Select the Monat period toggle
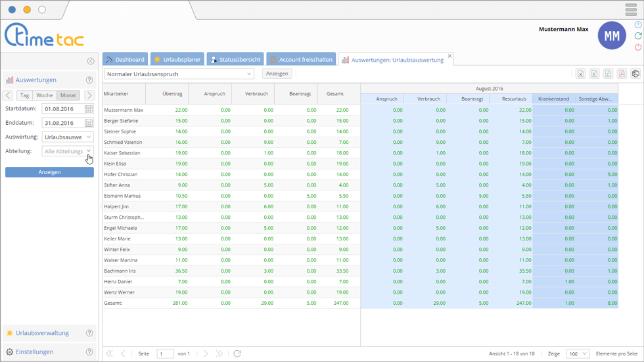 (68, 95)
